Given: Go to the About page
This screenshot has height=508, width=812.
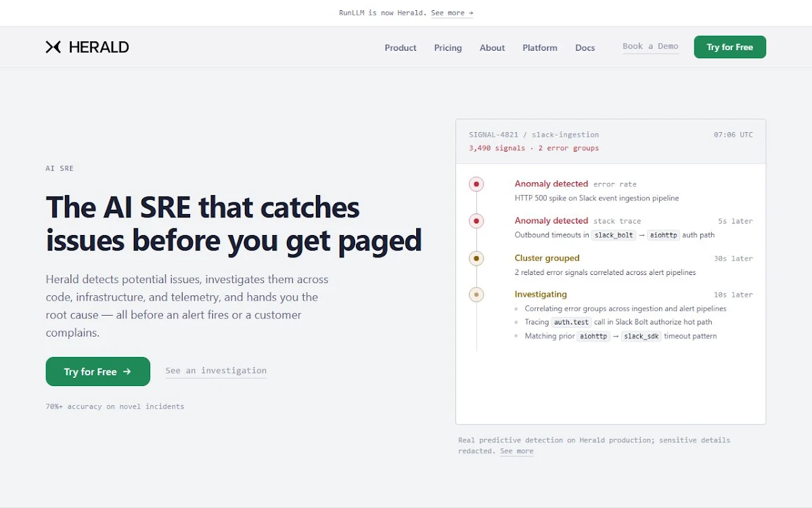Looking at the screenshot, I should [x=492, y=47].
